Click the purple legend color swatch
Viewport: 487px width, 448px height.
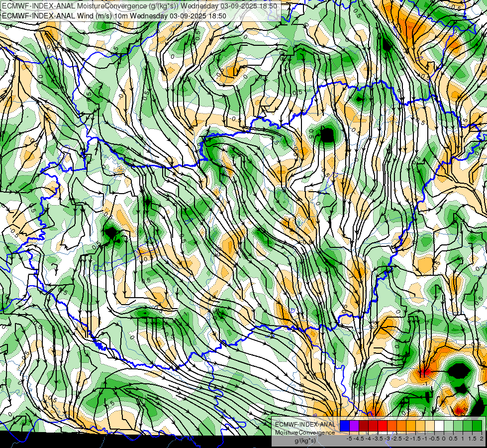click(x=354, y=426)
